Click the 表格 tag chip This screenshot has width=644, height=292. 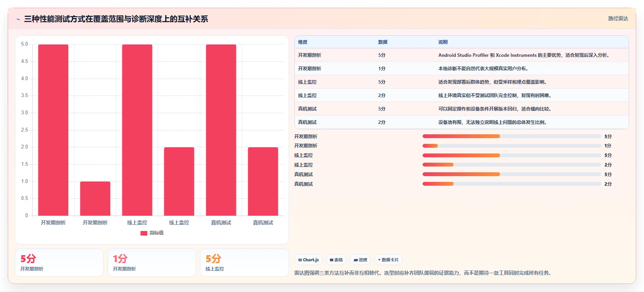coord(336,260)
